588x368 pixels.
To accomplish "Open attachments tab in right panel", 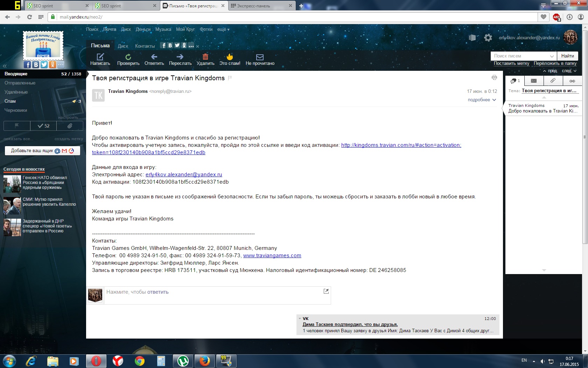I will (x=553, y=81).
